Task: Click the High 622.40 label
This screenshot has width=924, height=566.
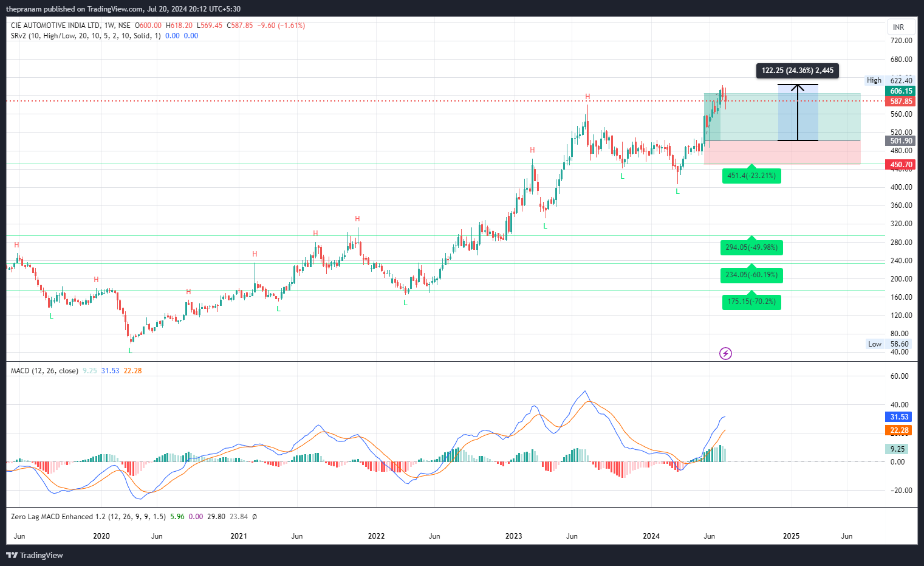Action: (890, 80)
